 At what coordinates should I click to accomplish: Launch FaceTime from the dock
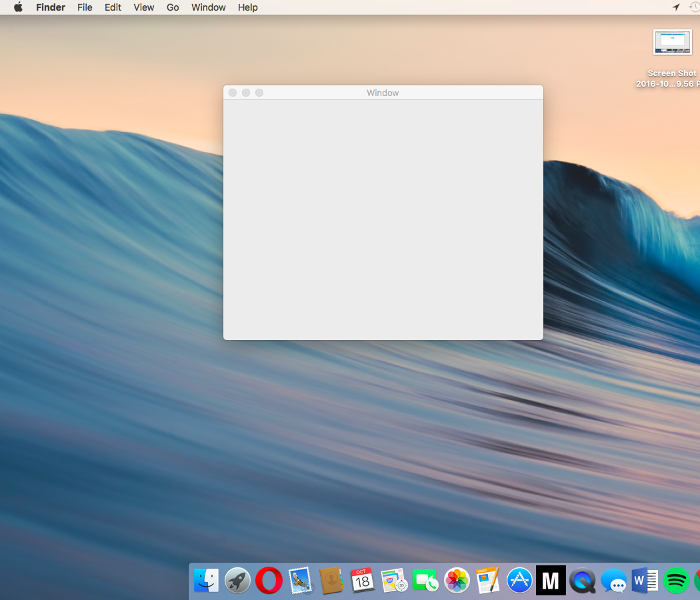(x=425, y=581)
